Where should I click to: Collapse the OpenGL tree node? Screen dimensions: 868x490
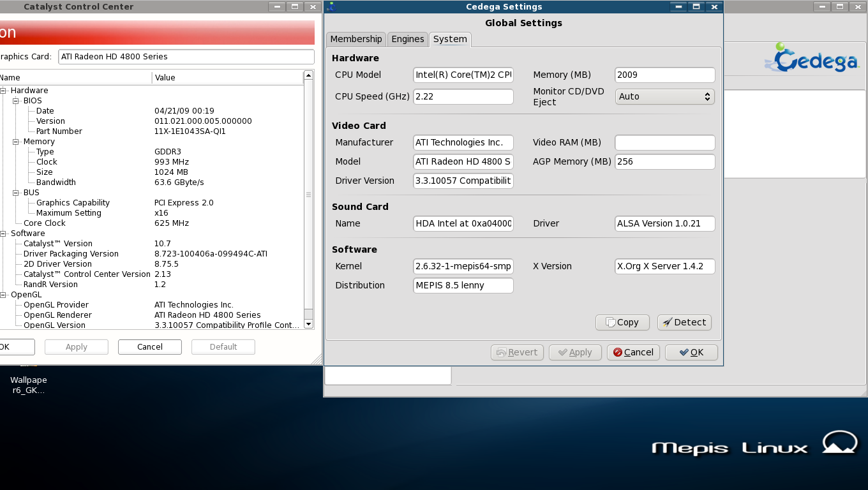coord(3,295)
